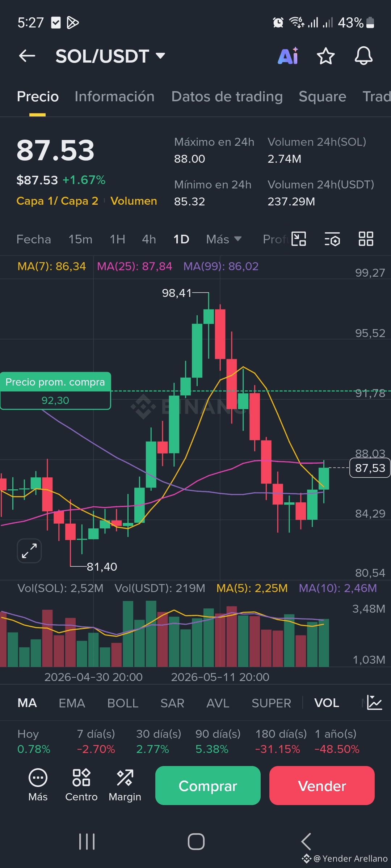391x868 pixels.
Task: Open the indicator chart icon
Action: 374,703
